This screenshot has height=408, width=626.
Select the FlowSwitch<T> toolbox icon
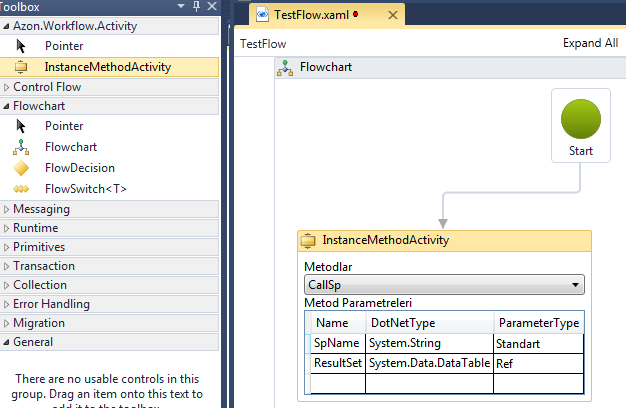[21, 189]
